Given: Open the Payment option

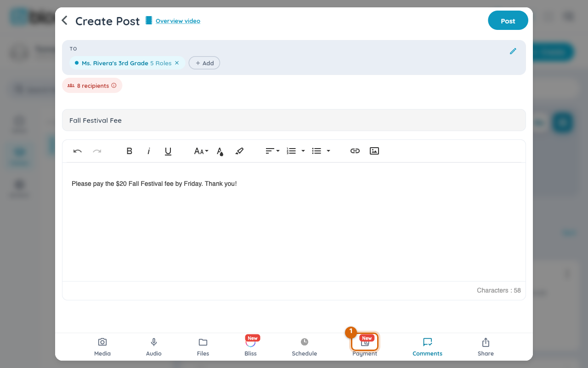Looking at the screenshot, I should [365, 345].
